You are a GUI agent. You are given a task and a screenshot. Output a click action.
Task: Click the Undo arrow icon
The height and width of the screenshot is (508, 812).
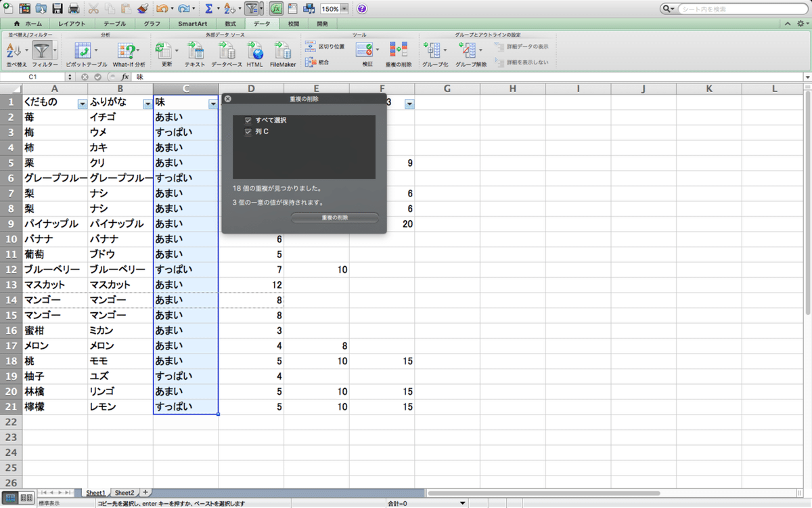click(x=161, y=9)
